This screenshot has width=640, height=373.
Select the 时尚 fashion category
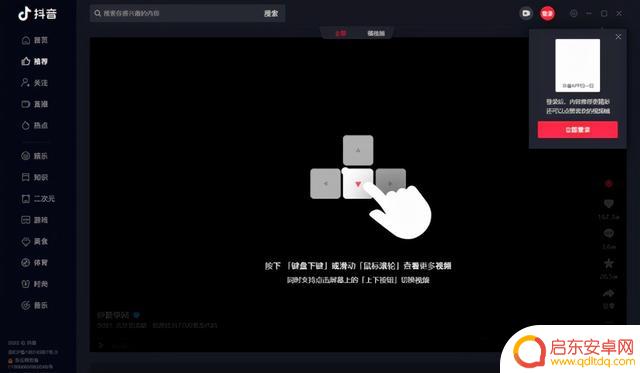tap(35, 284)
